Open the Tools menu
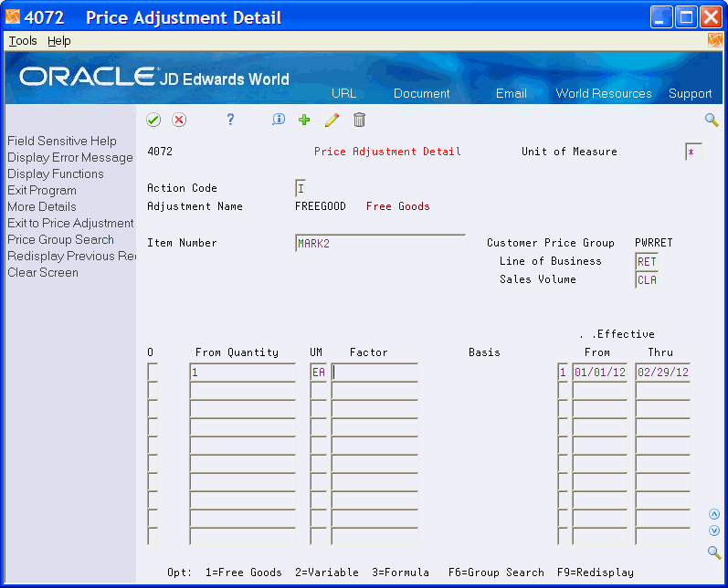The width and height of the screenshot is (728, 588). 23,41
